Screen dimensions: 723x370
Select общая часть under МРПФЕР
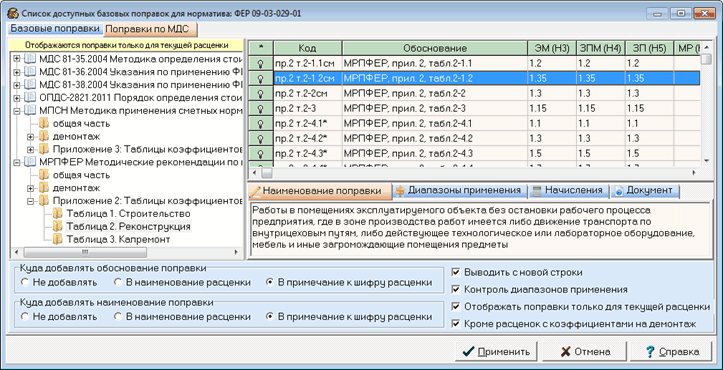coord(81,175)
